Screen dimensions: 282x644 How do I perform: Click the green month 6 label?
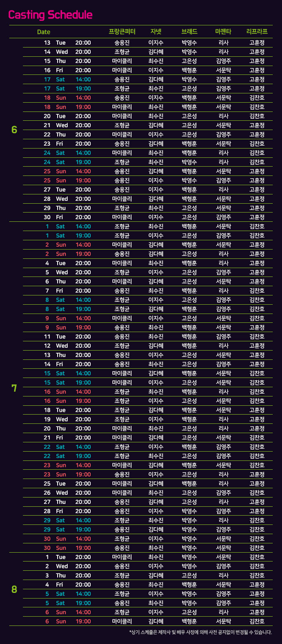pyautogui.click(x=14, y=130)
